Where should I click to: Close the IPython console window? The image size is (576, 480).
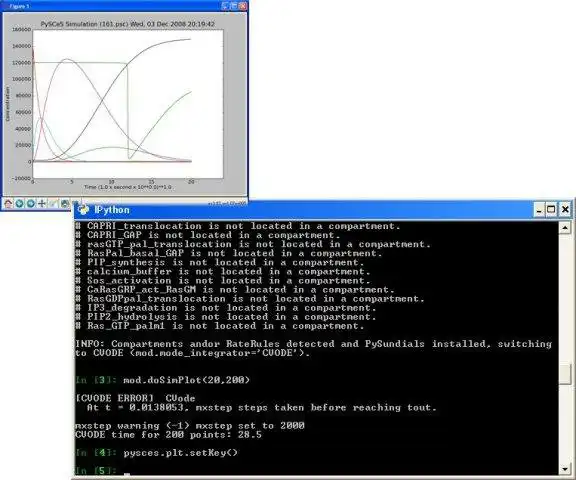565,210
